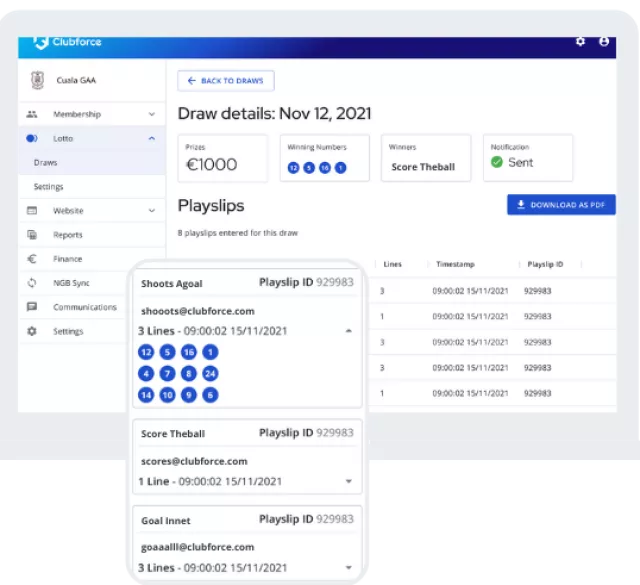
Task: Expand Score Theball playslip line
Action: tap(348, 481)
